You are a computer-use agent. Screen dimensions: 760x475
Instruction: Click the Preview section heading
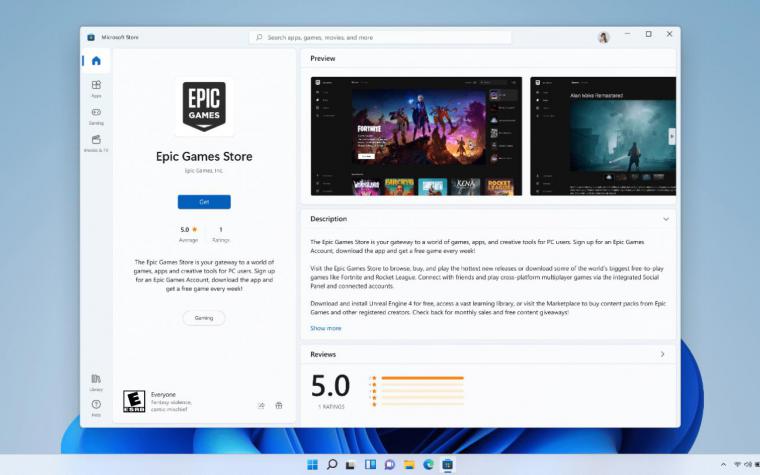(323, 58)
